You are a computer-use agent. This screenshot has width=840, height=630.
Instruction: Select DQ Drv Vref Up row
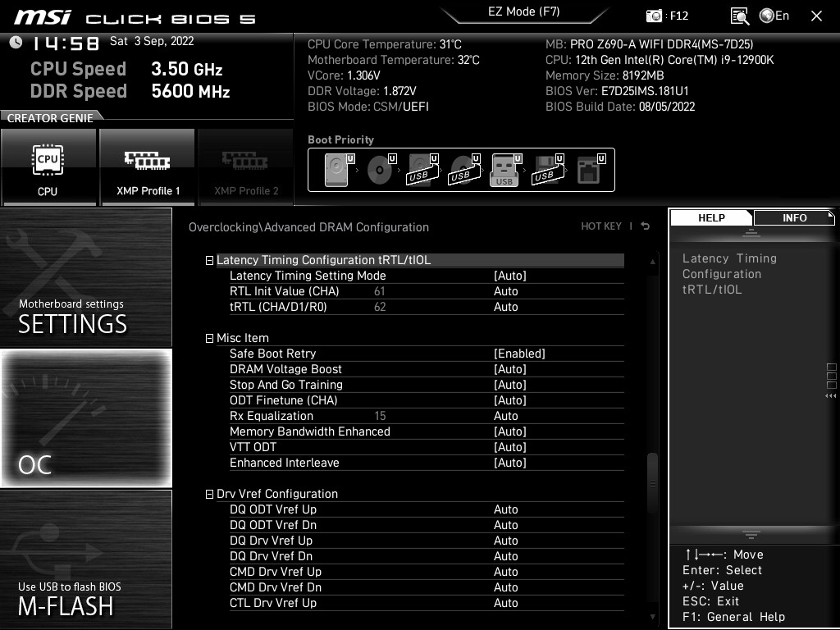(427, 541)
